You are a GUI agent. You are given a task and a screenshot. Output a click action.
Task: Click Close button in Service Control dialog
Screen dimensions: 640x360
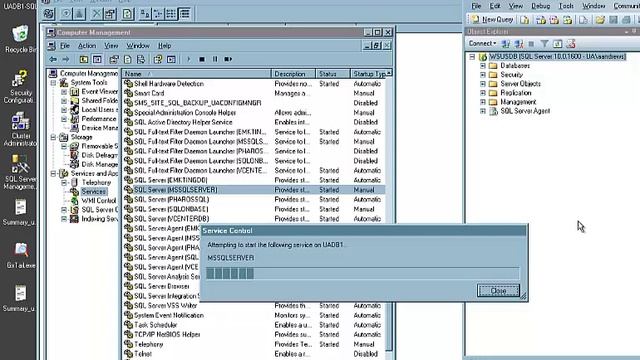[x=498, y=291]
